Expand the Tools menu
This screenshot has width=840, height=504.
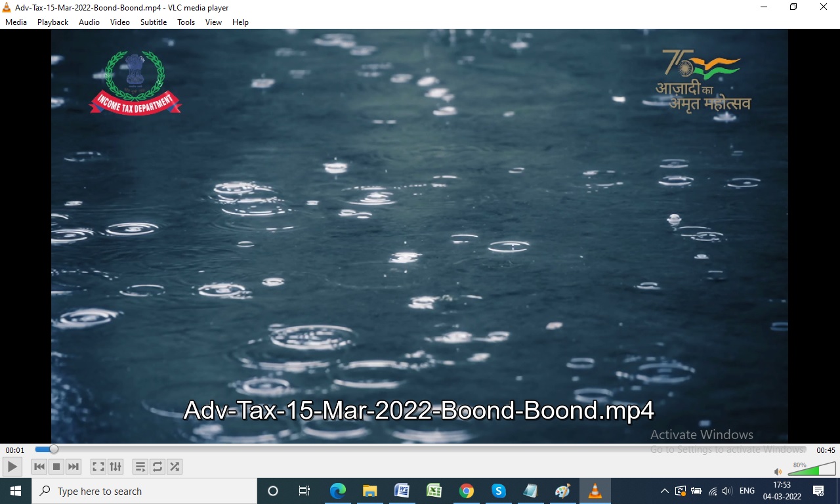click(186, 22)
